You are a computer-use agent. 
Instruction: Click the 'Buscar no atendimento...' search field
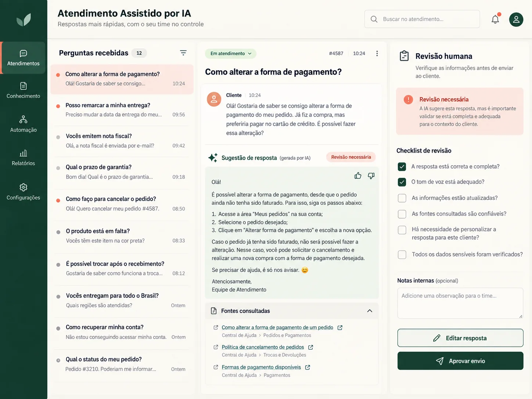coord(422,19)
